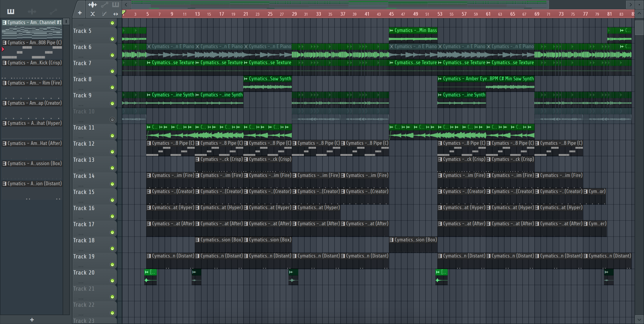Mute Track 5 using its green light
Viewport: 644px width, 324px height.
112,39
